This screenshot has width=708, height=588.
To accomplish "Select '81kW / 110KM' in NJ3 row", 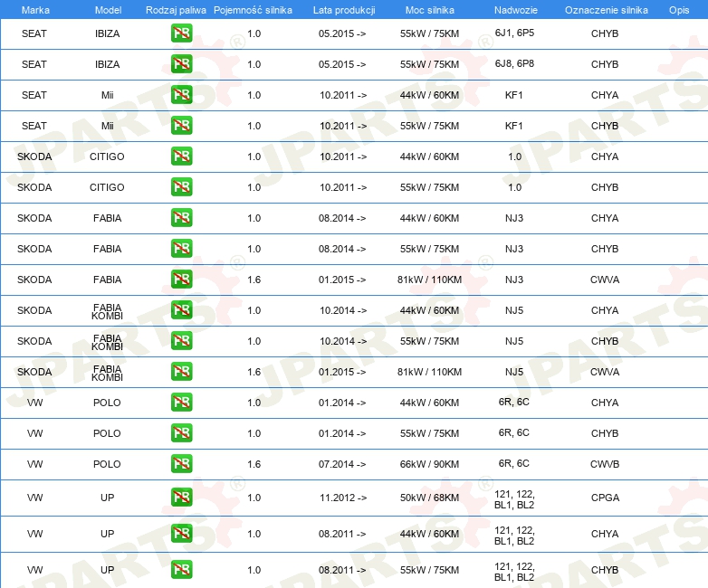I will 429,280.
